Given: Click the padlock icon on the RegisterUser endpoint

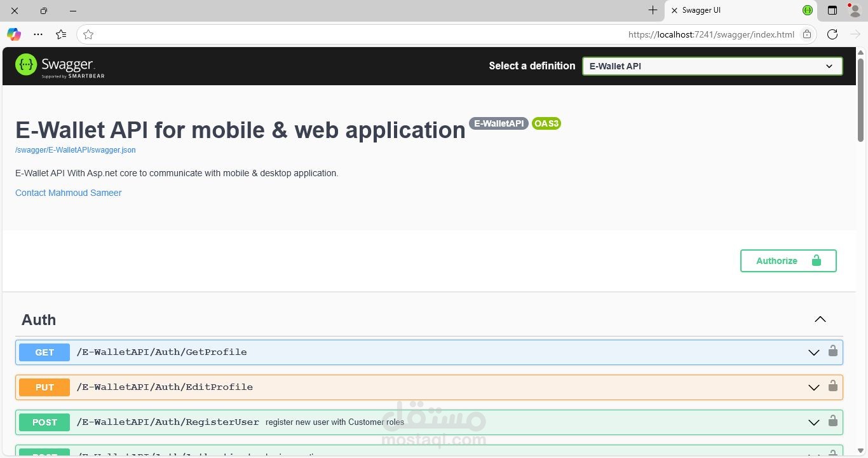Looking at the screenshot, I should [x=833, y=422].
